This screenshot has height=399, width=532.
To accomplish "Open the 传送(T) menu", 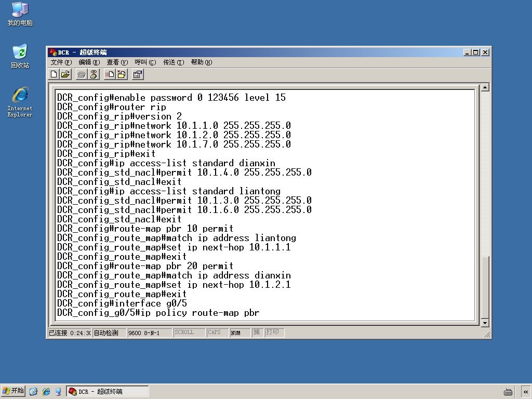I will pyautogui.click(x=174, y=62).
